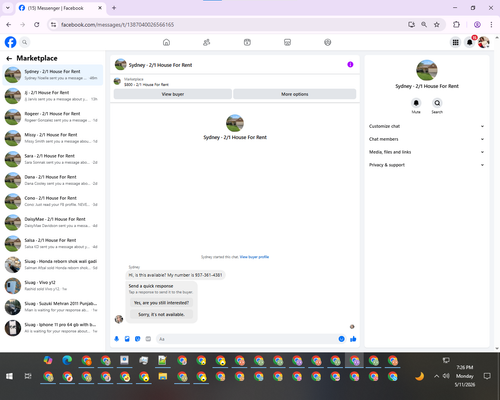Viewport: 500px width, 400px height.
Task: Click the View buyer button
Action: pyautogui.click(x=173, y=94)
